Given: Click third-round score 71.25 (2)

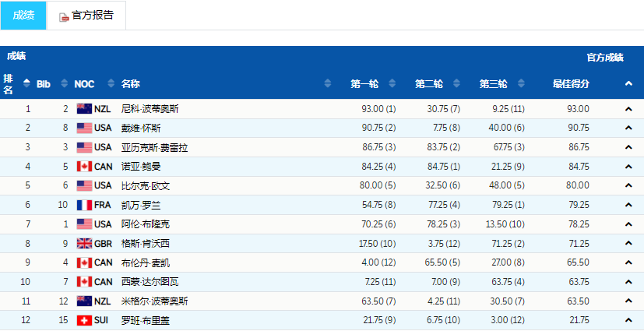Looking at the screenshot, I should (x=509, y=243).
